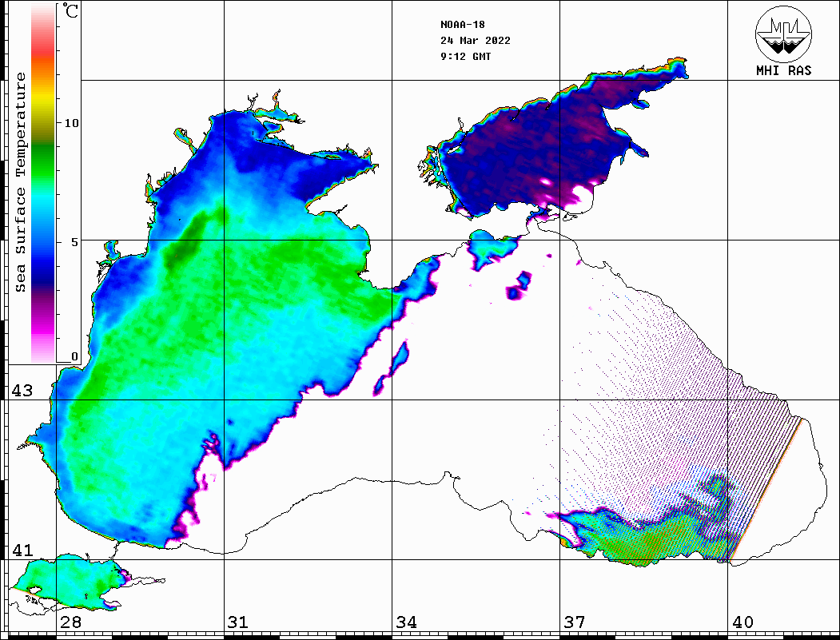Click the '9:12 GMT' time text
Screen dimensions: 840x640
(466, 57)
